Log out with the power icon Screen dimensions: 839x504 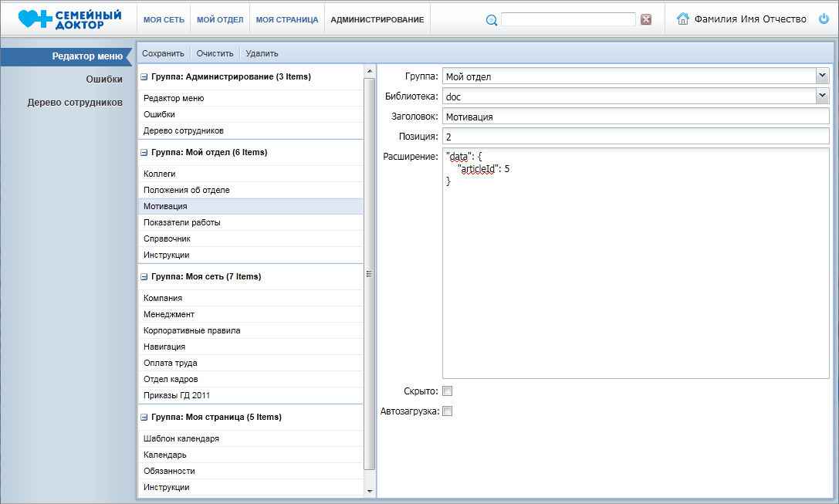(824, 19)
